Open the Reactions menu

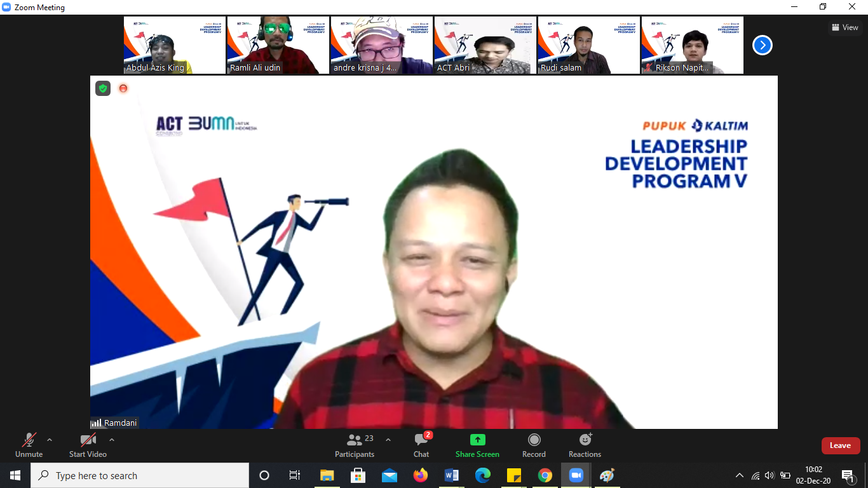click(x=585, y=445)
